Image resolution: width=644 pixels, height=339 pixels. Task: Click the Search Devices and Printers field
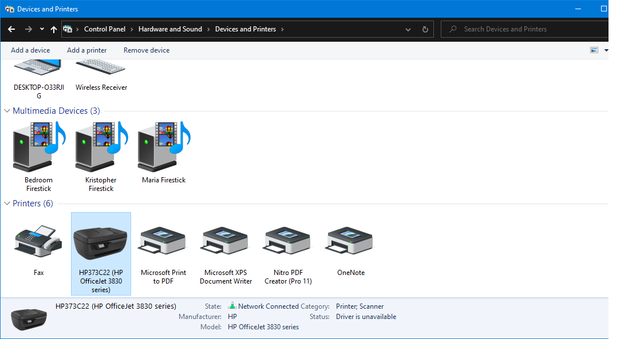524,29
